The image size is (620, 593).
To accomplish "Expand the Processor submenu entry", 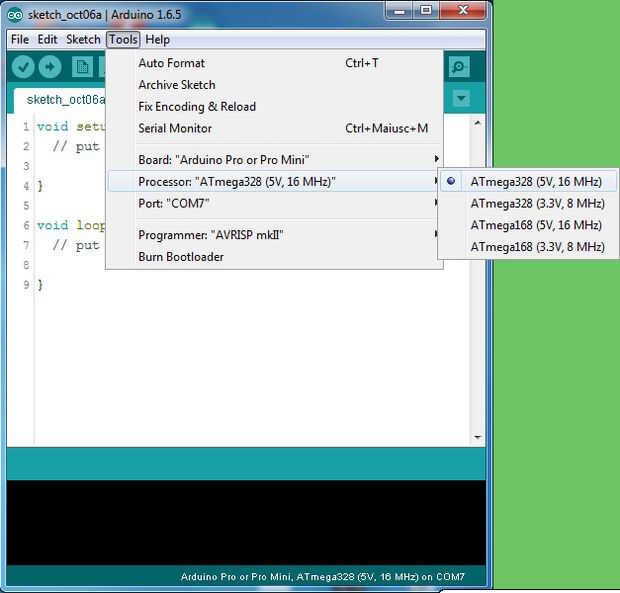I will [274, 181].
